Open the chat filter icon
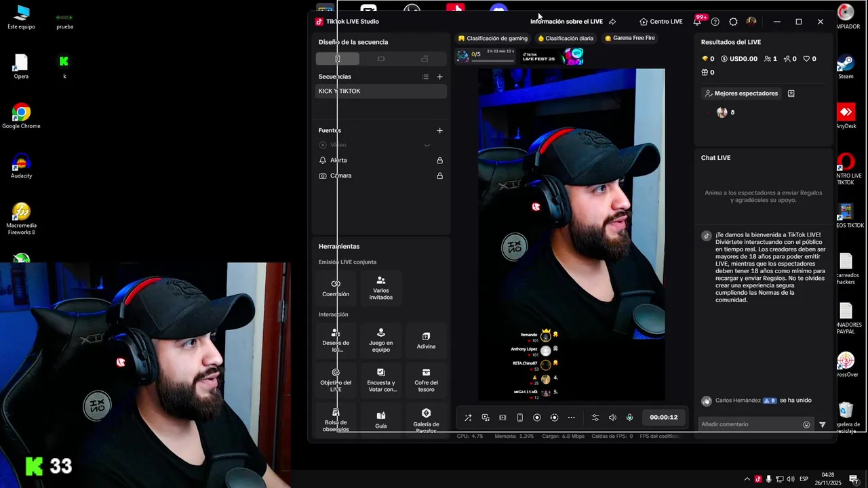Viewport: 868px width, 488px height. pyautogui.click(x=823, y=424)
